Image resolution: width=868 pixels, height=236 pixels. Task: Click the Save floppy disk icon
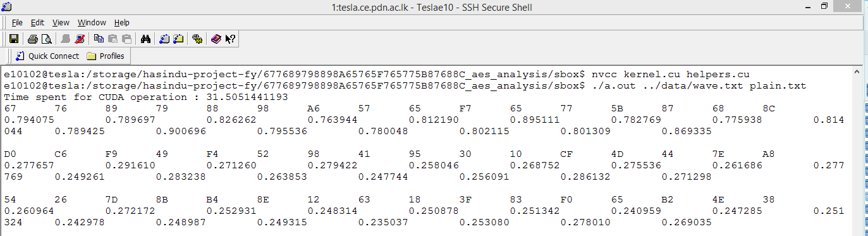tap(13, 39)
